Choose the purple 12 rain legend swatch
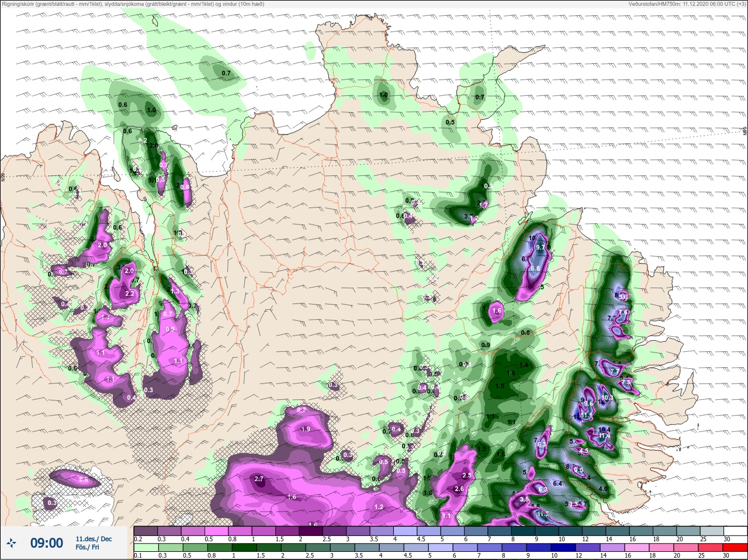The height and width of the screenshot is (560, 748). tap(588, 548)
